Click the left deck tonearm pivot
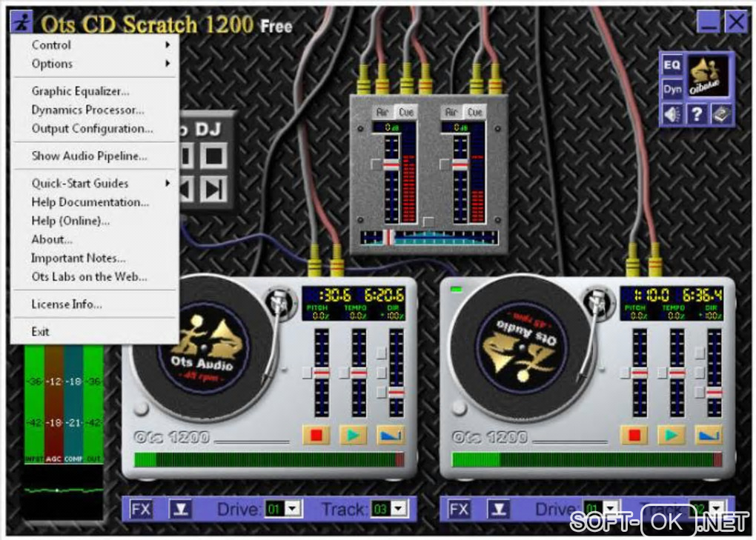Viewport: 756px width, 540px height. tap(279, 301)
